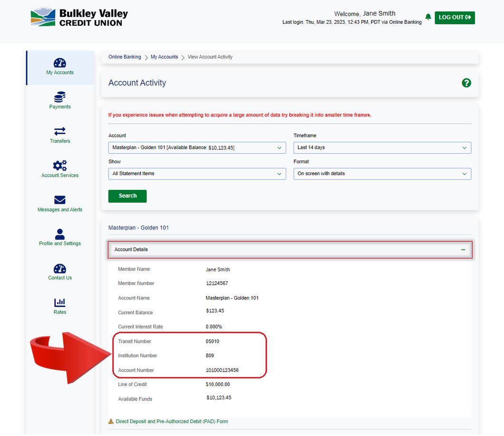Image resolution: width=504 pixels, height=436 pixels.
Task: Collapse the Account Details section
Action: pos(290,249)
